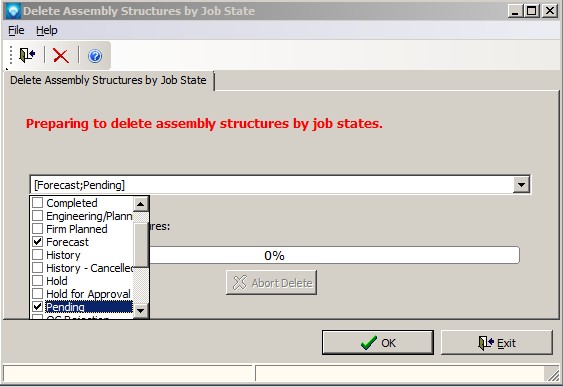Maximize the window
This screenshot has height=387, width=563.
(x=532, y=11)
